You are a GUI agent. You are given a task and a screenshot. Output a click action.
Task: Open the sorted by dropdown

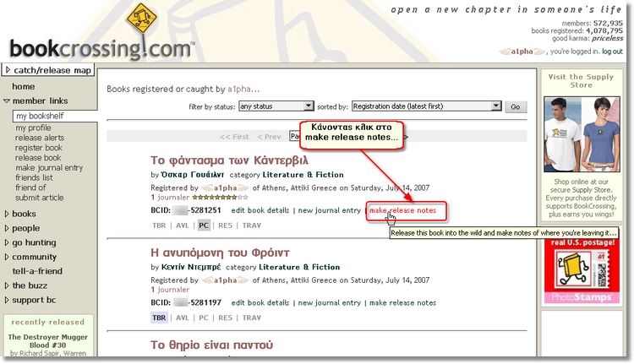coord(426,106)
